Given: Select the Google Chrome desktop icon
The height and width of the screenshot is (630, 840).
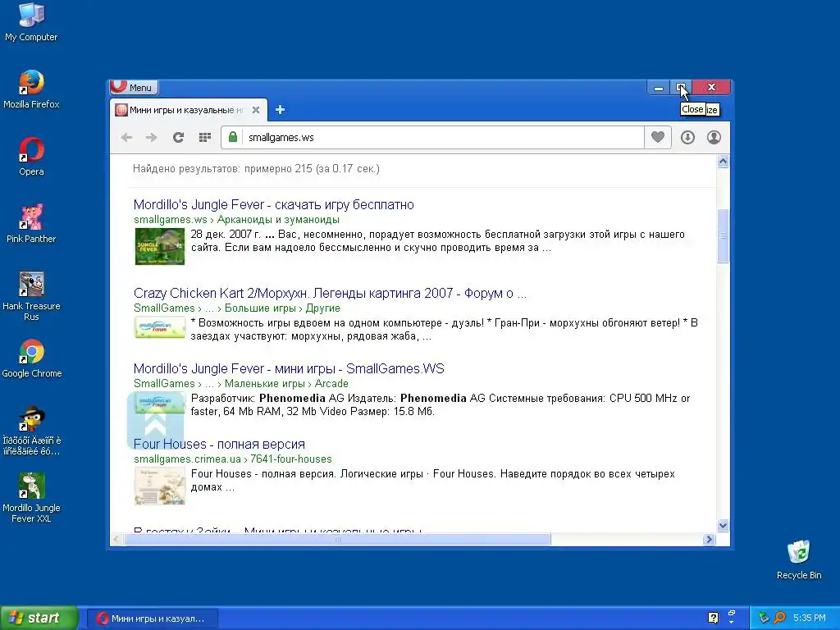Looking at the screenshot, I should click(x=32, y=359).
